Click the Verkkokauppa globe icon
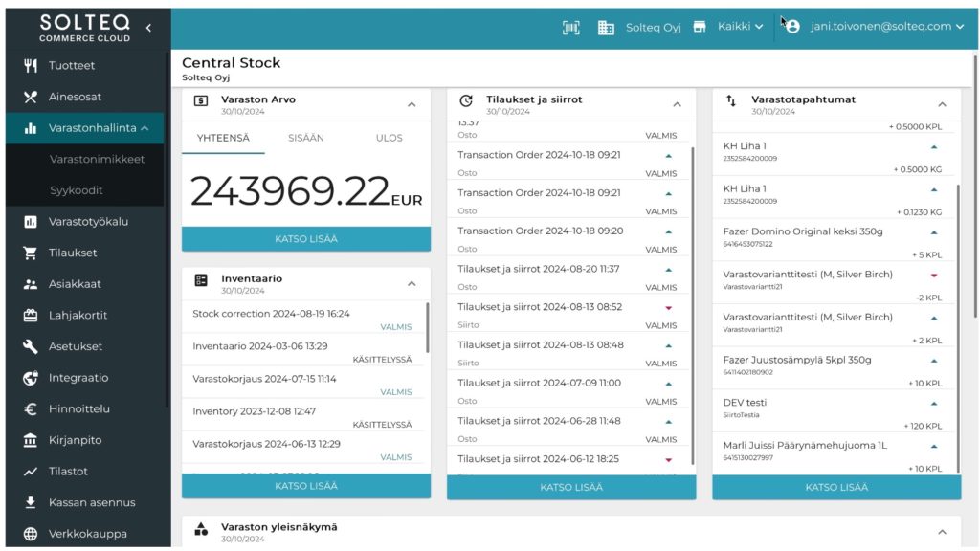Viewport: 980px width, 551px height. click(x=30, y=534)
